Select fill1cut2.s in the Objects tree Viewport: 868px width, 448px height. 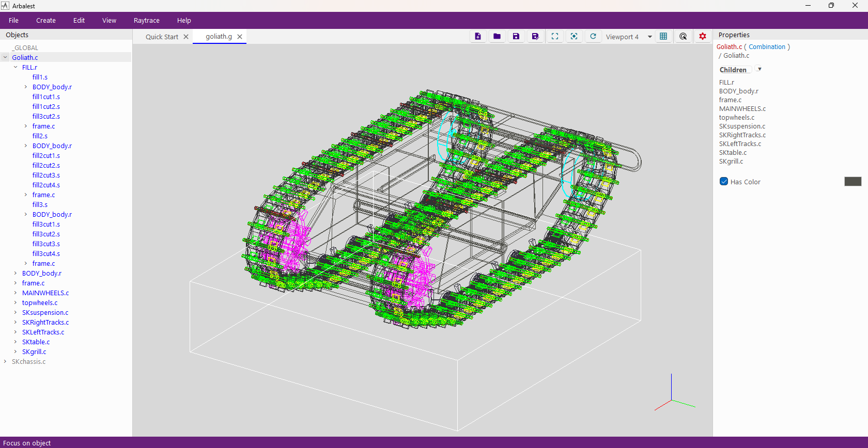point(46,106)
